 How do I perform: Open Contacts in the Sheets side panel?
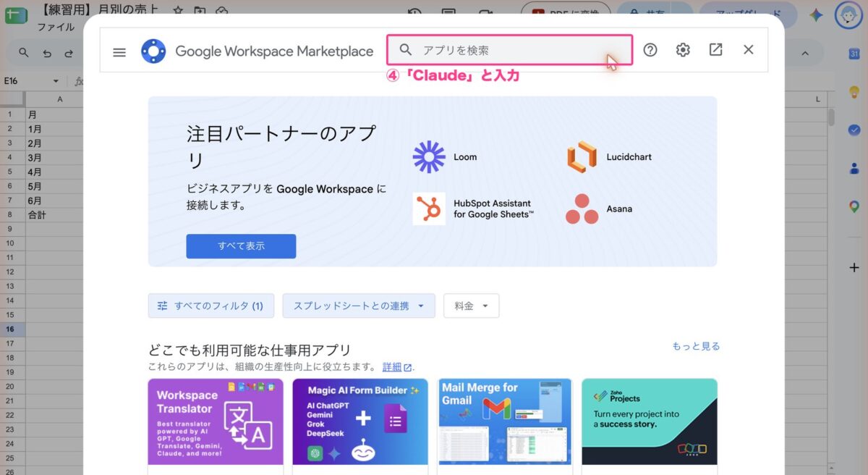pyautogui.click(x=854, y=168)
